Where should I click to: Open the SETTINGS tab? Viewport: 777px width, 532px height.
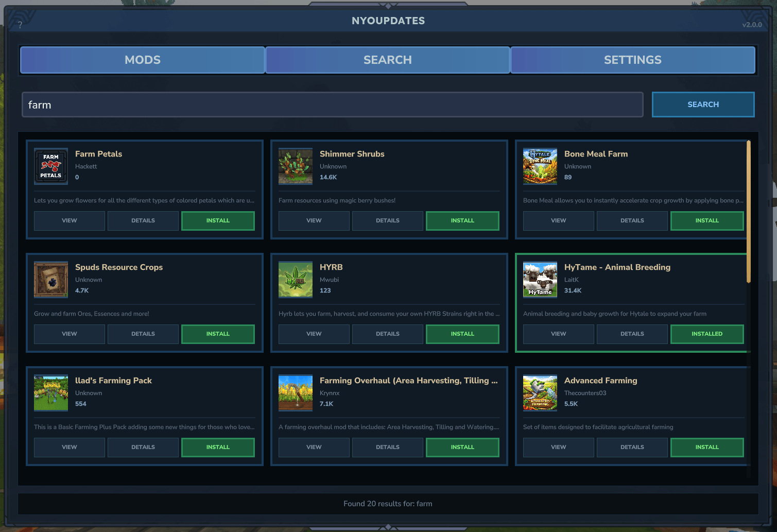click(632, 60)
